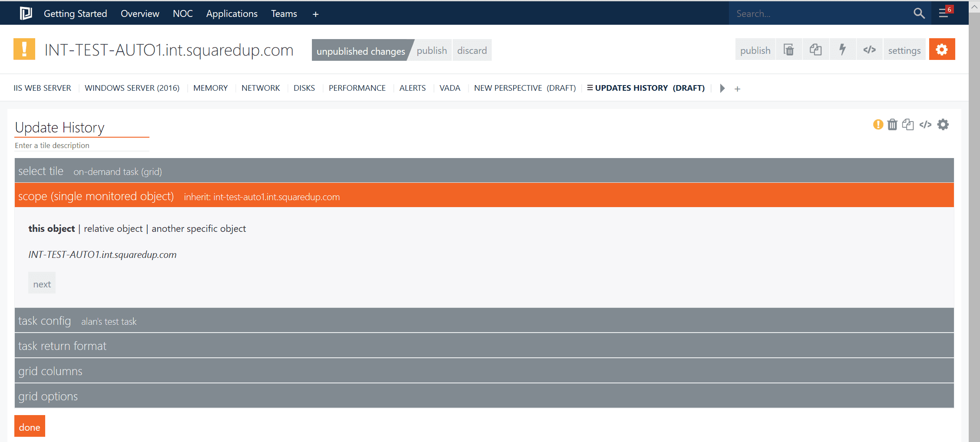980x442 pixels.
Task: Click the tile description input field
Action: click(x=82, y=146)
